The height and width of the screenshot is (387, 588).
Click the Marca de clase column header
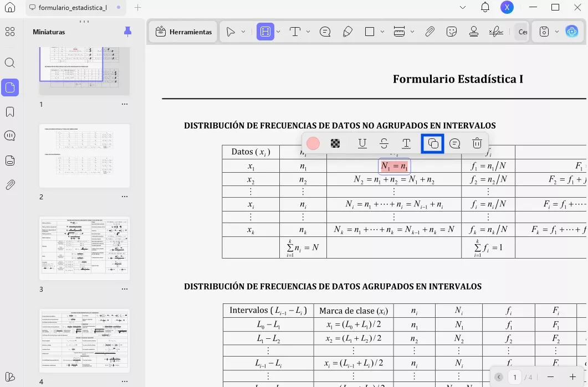[x=354, y=311]
